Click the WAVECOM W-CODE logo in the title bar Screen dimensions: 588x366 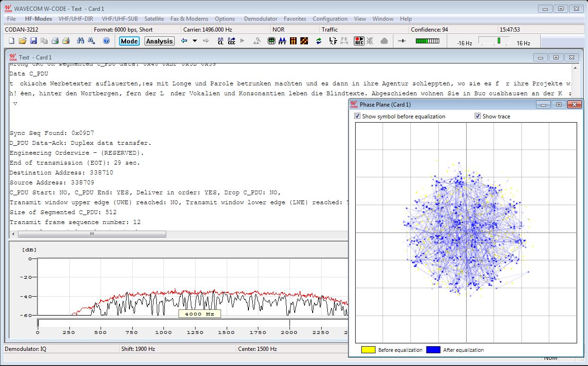pyautogui.click(x=8, y=8)
